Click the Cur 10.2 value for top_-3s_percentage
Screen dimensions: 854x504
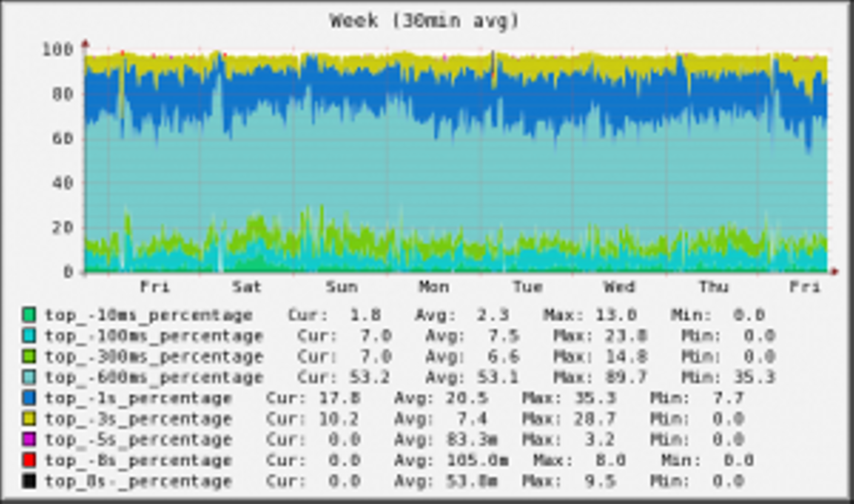pos(338,419)
